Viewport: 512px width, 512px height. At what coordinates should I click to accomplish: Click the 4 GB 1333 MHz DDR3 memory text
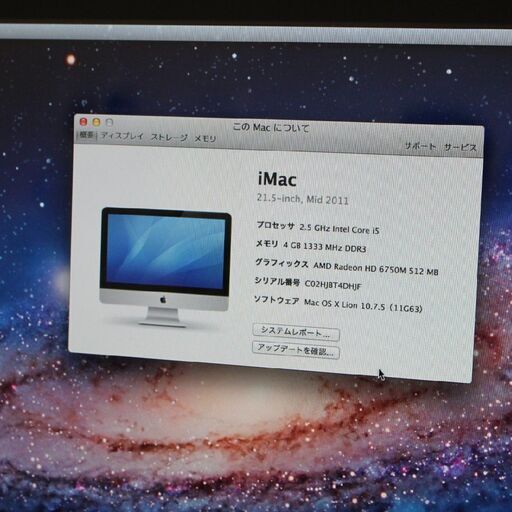pos(325,247)
